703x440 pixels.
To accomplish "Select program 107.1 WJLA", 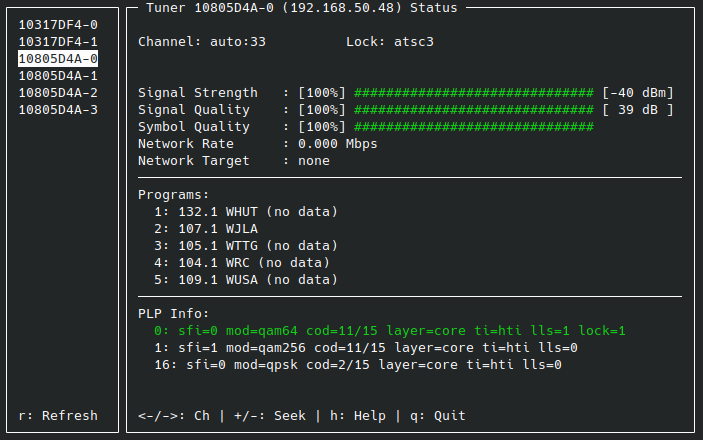I will 208,229.
